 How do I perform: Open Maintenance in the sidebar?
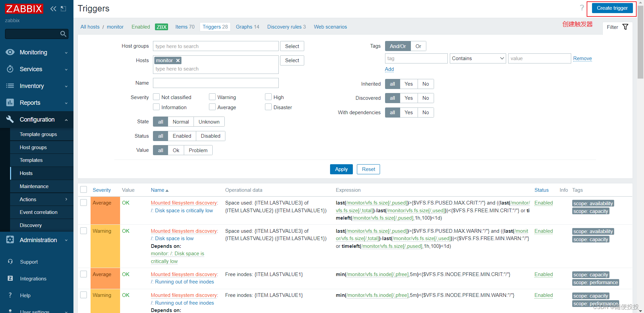tap(42, 186)
